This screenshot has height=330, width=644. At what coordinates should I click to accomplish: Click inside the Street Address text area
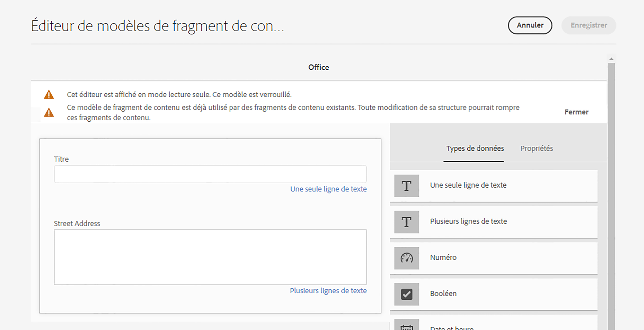[210, 257]
